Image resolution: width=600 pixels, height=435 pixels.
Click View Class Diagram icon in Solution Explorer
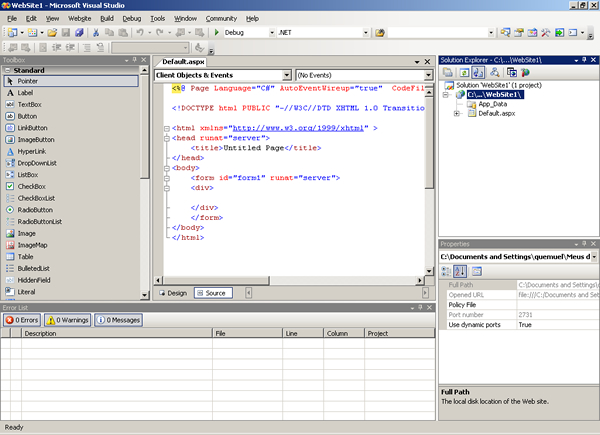click(x=495, y=72)
